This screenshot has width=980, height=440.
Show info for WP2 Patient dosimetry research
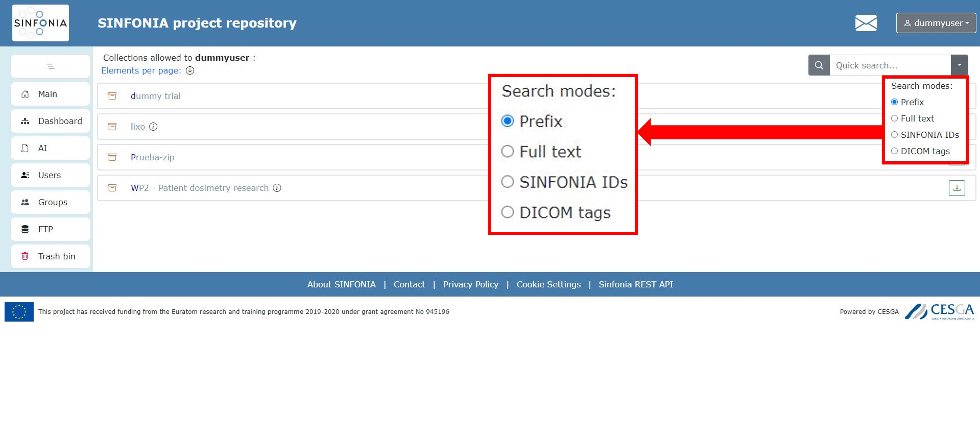click(x=277, y=188)
